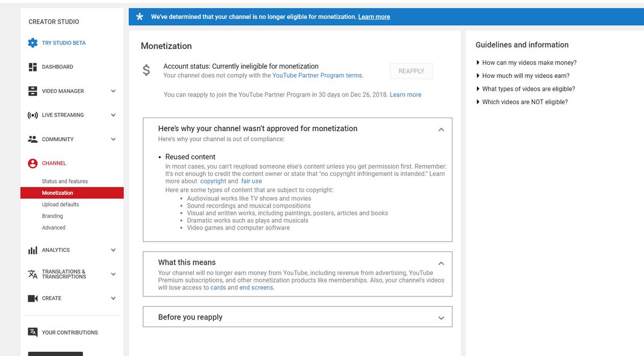Expand the Analytics submenu chevron
Screen dimensions: 644x356
tap(113, 250)
